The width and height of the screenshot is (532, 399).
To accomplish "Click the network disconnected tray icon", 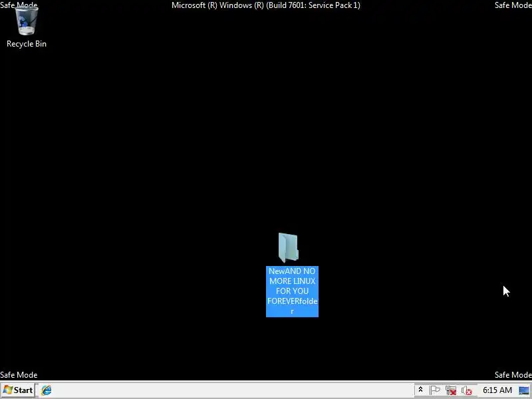I will (451, 390).
